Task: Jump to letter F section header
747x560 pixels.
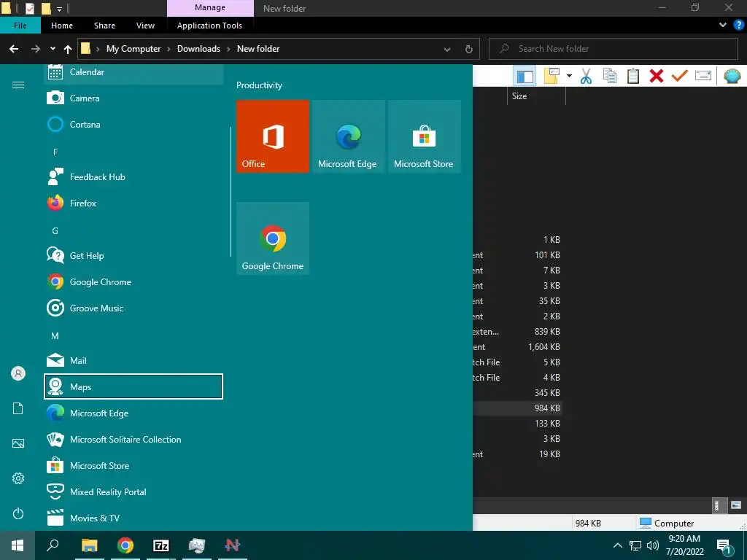Action: coord(55,152)
